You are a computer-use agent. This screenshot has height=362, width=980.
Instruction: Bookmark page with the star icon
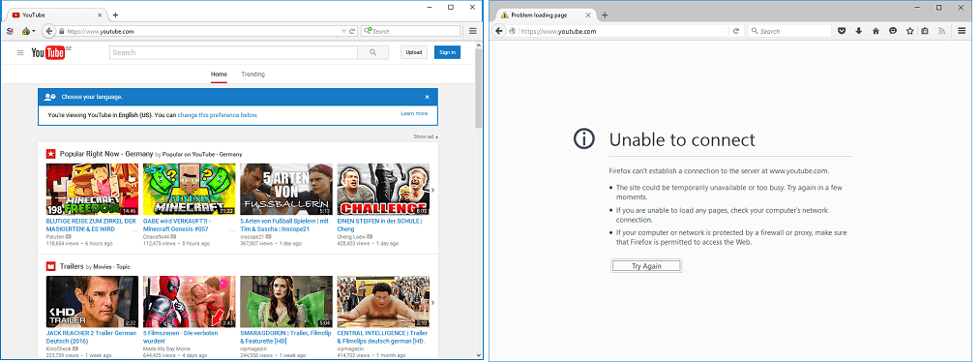[909, 31]
